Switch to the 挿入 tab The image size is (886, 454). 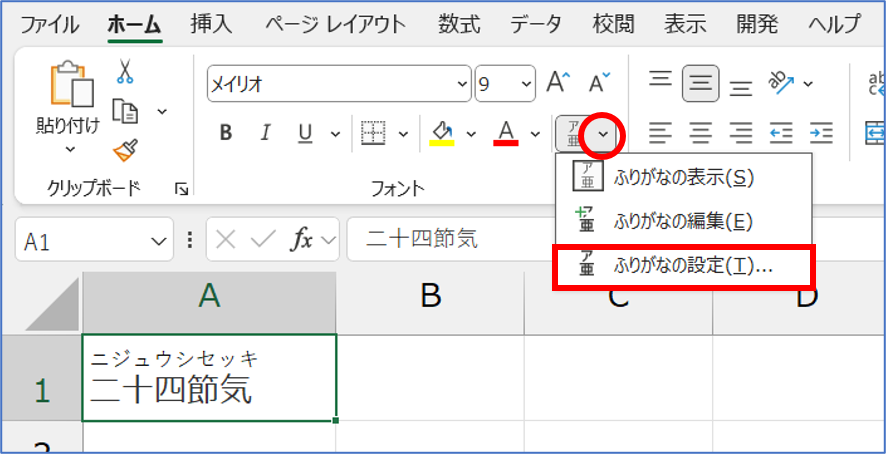211,24
